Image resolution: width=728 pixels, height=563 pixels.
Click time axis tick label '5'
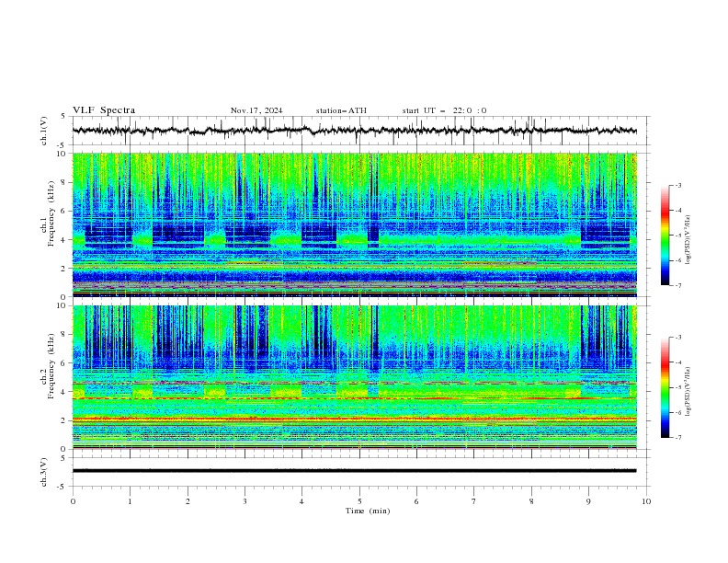(x=359, y=501)
